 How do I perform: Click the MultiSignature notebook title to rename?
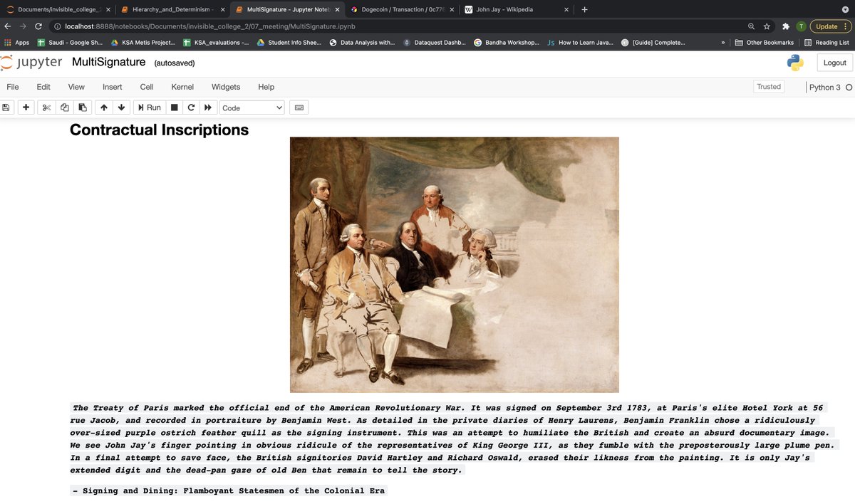[x=108, y=62]
